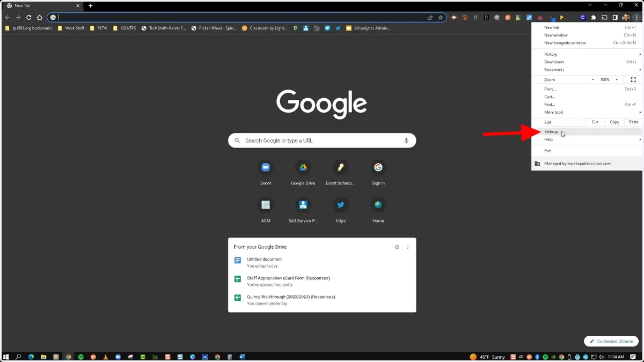The image size is (644, 362).
Task: Open Staff Appreciation eCard Form (Responses)
Action: point(322,281)
